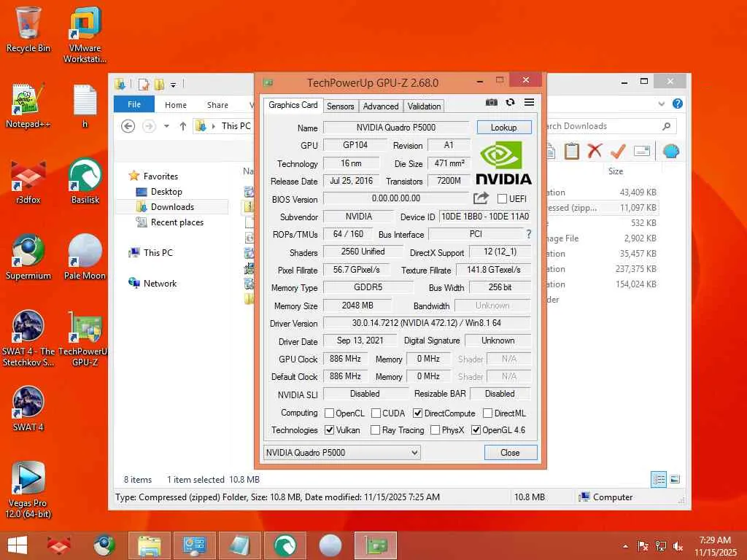This screenshot has width=747, height=560.
Task: Expand Explorer recent locations dropdown arrow
Action: (x=166, y=126)
